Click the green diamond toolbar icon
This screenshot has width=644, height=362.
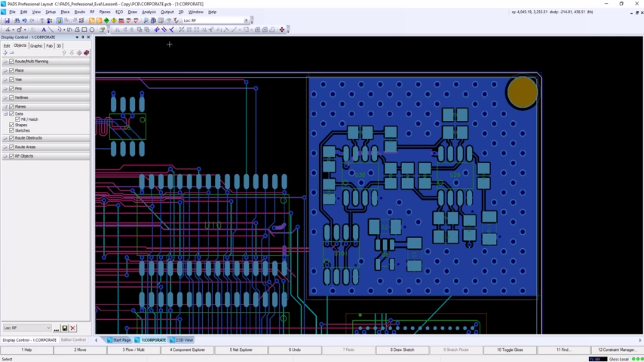[x=107, y=21]
